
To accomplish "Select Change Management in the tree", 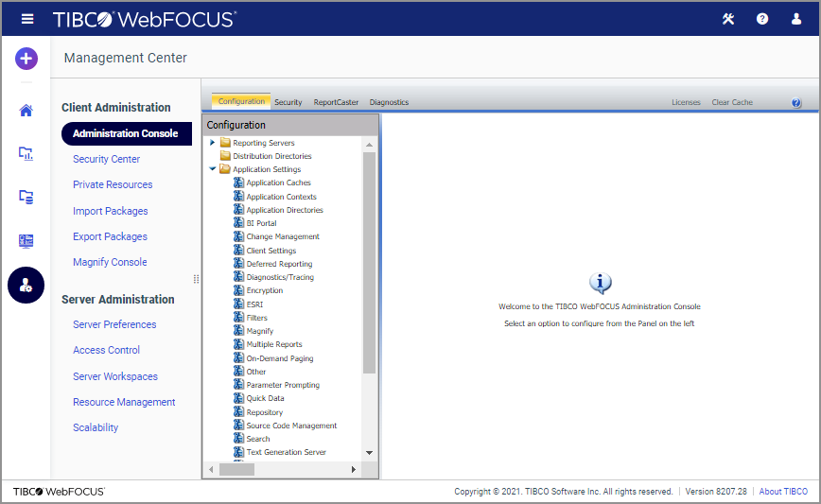I will 283,236.
